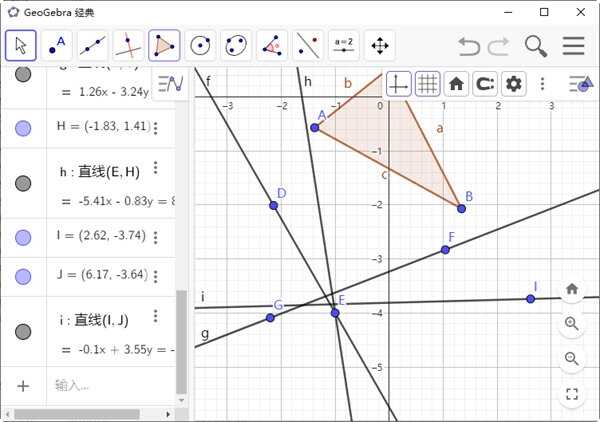Select the Point tool
The image size is (600, 422).
[x=57, y=46]
